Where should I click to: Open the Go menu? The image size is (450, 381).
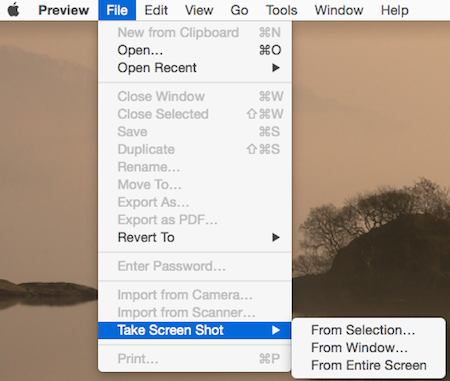pyautogui.click(x=239, y=10)
